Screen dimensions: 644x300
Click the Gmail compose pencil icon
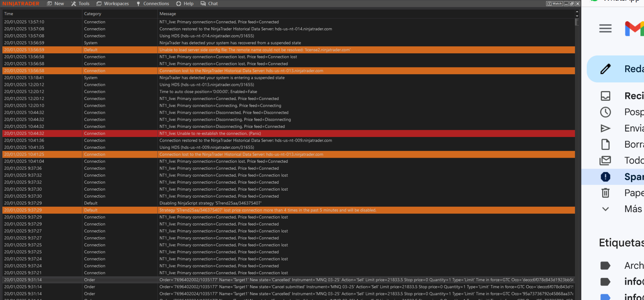605,69
